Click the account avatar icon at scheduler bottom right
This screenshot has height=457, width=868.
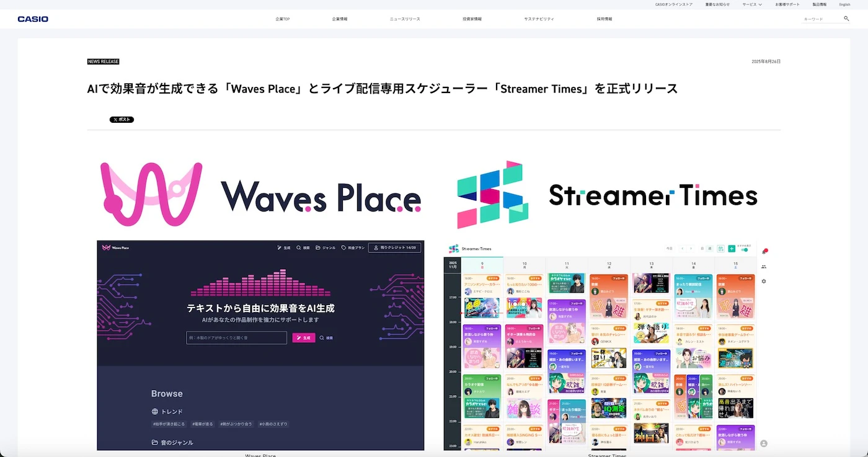point(764,443)
